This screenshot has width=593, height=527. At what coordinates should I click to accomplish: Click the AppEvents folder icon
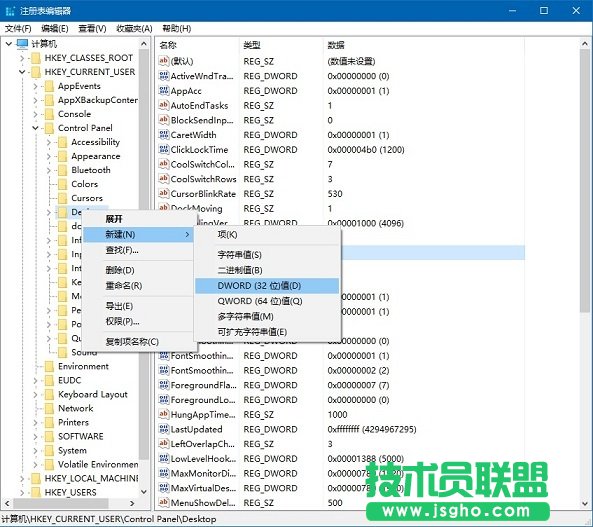[x=49, y=86]
